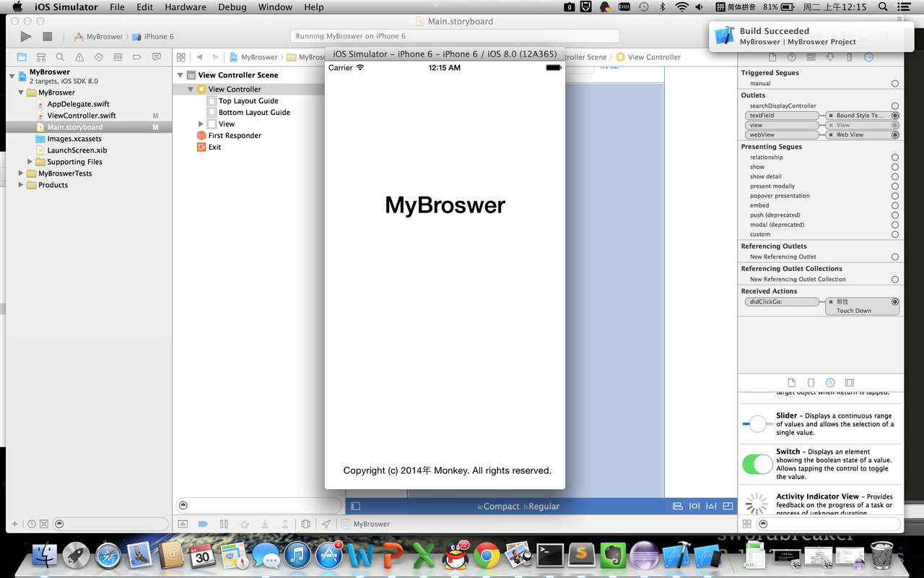Pause program execution in debug bar
Screen dimensions: 924x578
pos(224,524)
